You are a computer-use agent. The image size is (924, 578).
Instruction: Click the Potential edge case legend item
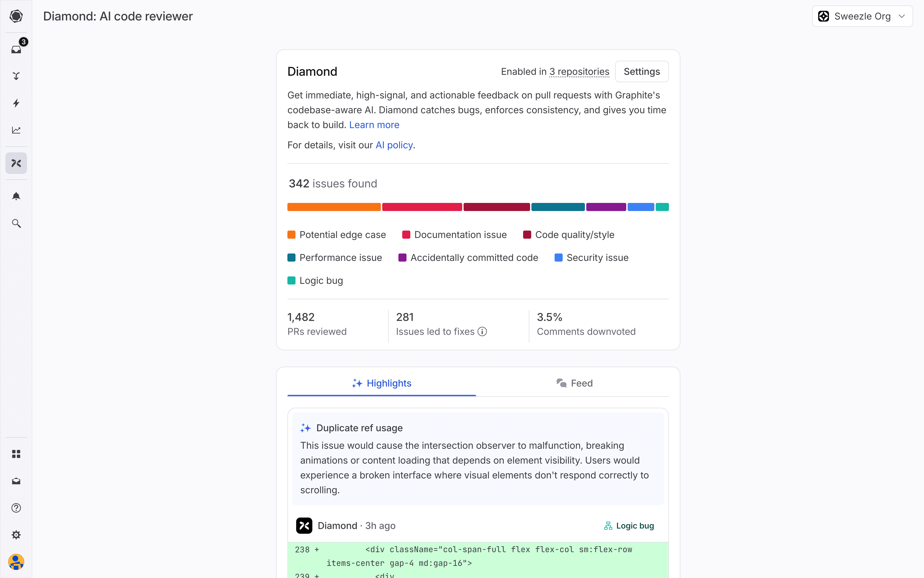(337, 235)
